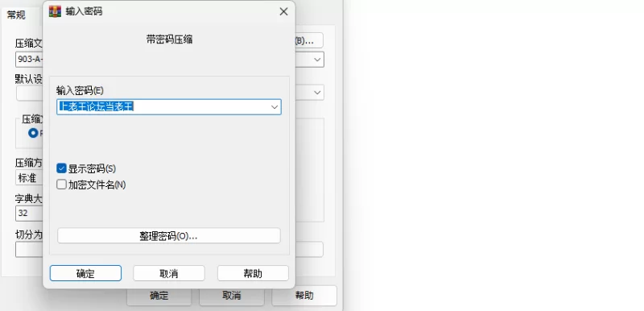Uncheck the 显示密码(S) checkbox

[x=62, y=168]
